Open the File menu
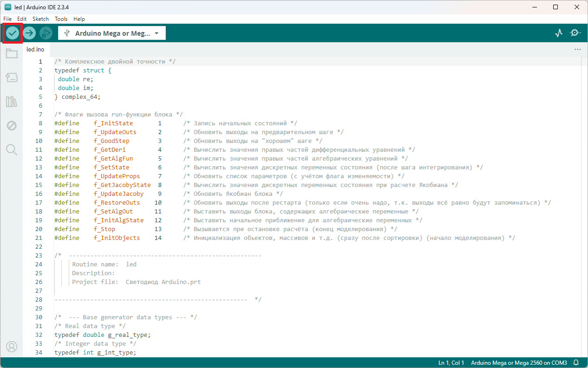 tap(7, 19)
